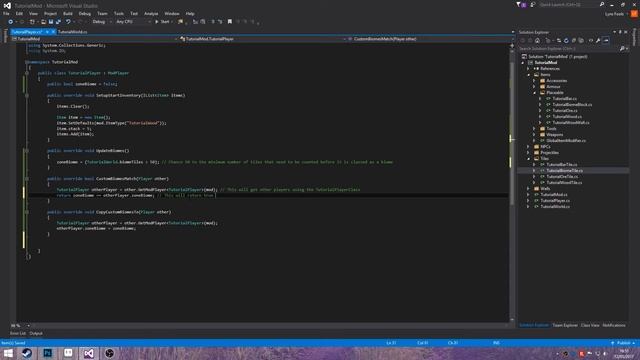This screenshot has height=360, width=640.
Task: Open the Any CPU platform dropdown
Action: pyautogui.click(x=133, y=22)
